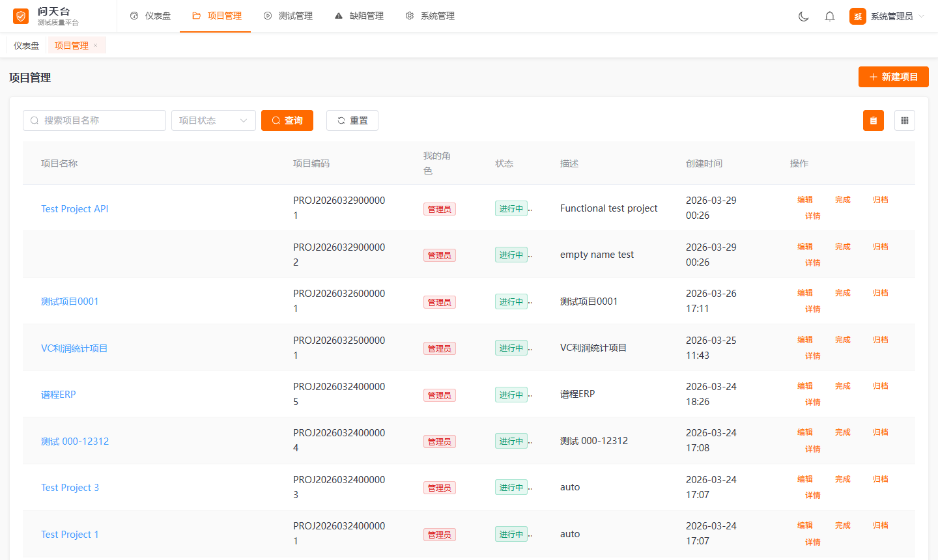Click the 项目名称 column header
The image size is (938, 560).
(x=59, y=163)
